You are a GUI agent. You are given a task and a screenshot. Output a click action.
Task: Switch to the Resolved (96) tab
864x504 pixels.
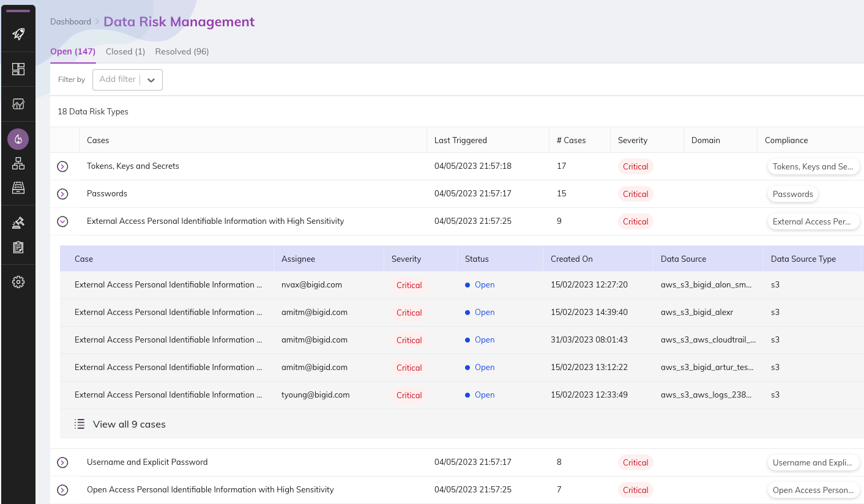point(182,51)
